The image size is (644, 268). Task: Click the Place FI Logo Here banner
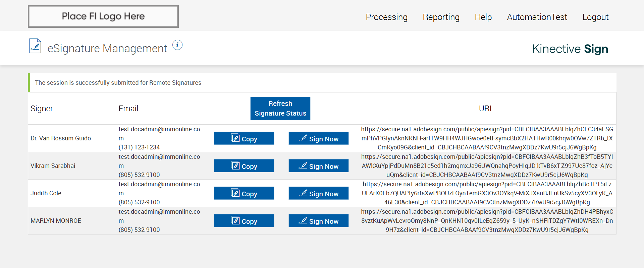pyautogui.click(x=103, y=16)
